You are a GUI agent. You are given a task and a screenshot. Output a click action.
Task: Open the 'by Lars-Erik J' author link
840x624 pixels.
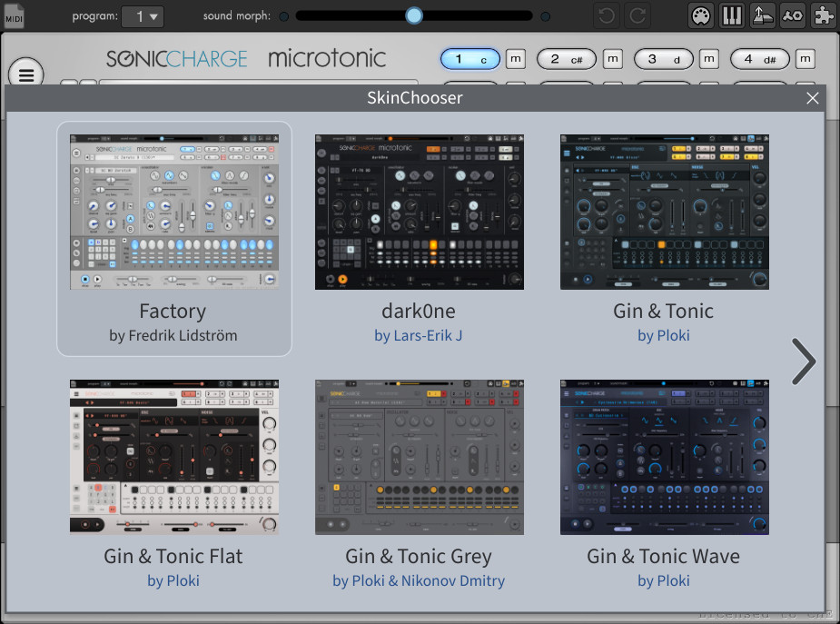click(x=419, y=336)
